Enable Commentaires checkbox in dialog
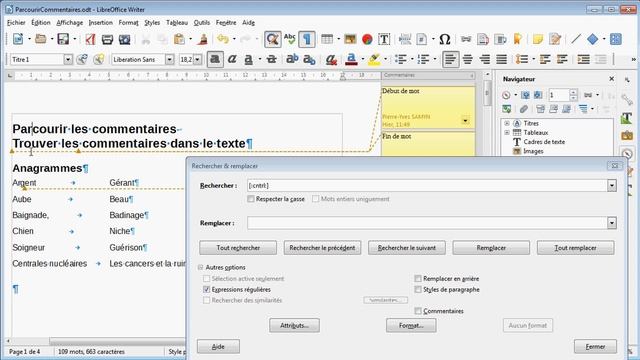Screen dimensions: 640x360 coord(418,311)
